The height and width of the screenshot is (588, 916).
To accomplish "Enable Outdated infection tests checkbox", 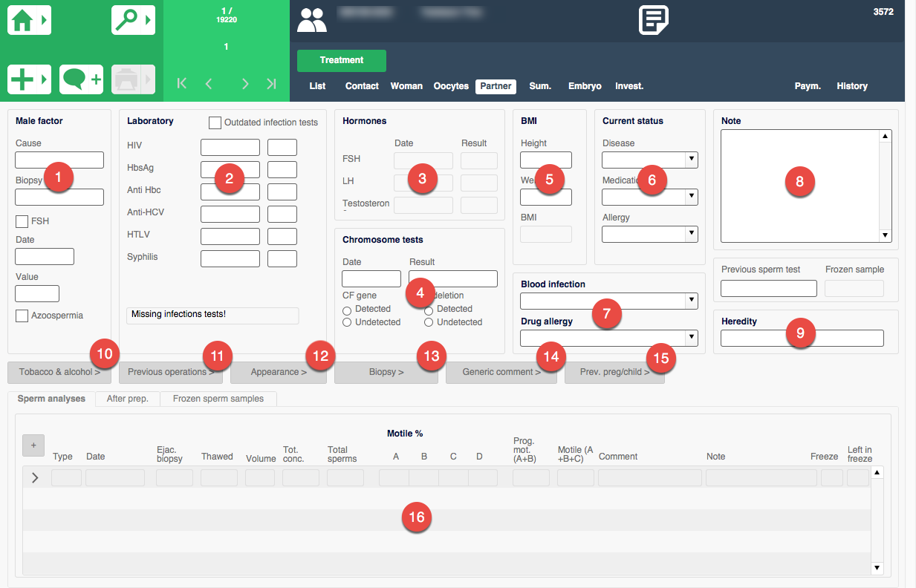I will [215, 122].
